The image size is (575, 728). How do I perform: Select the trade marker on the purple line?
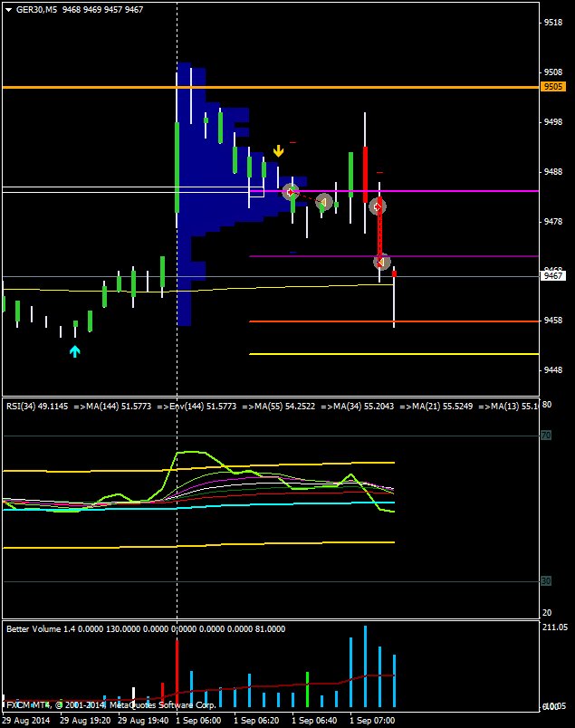click(x=382, y=262)
